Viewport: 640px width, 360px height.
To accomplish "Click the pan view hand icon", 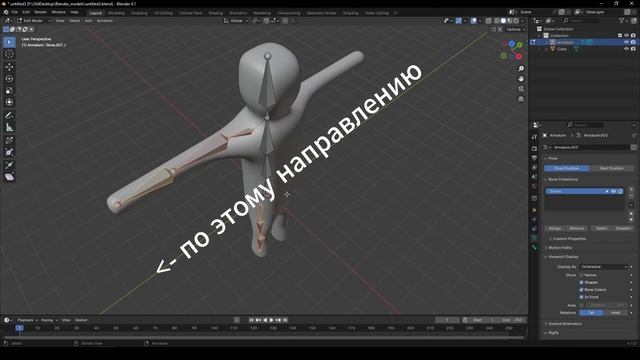I will tap(521, 78).
